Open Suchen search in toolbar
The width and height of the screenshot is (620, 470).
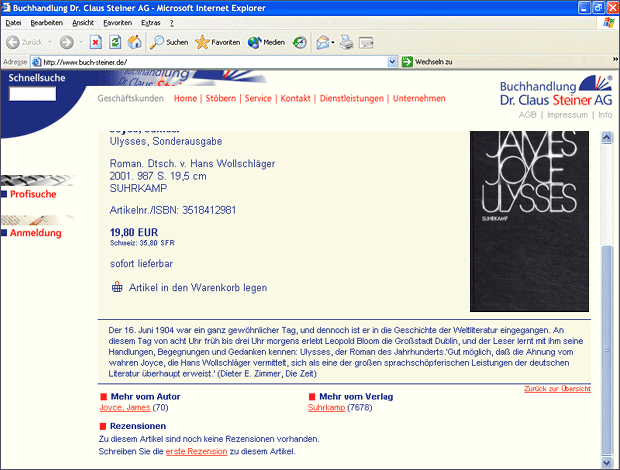[169, 42]
